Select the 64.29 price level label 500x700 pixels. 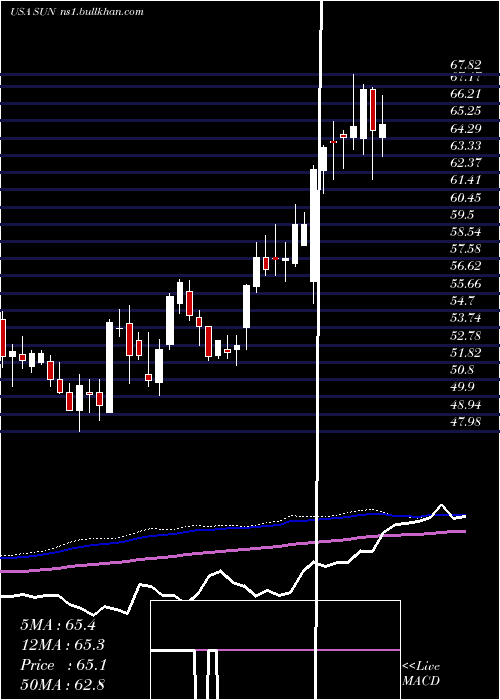point(465,129)
